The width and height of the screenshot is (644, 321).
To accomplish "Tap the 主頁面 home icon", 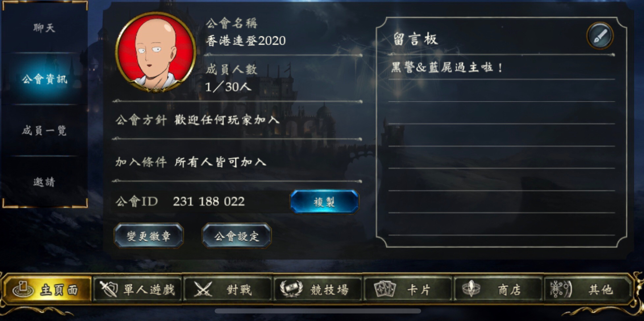I will (23, 290).
